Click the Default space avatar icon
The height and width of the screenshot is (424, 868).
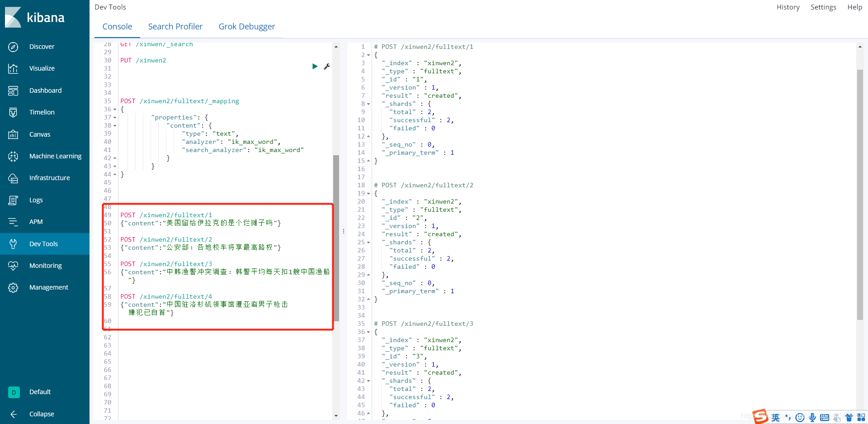[14, 392]
